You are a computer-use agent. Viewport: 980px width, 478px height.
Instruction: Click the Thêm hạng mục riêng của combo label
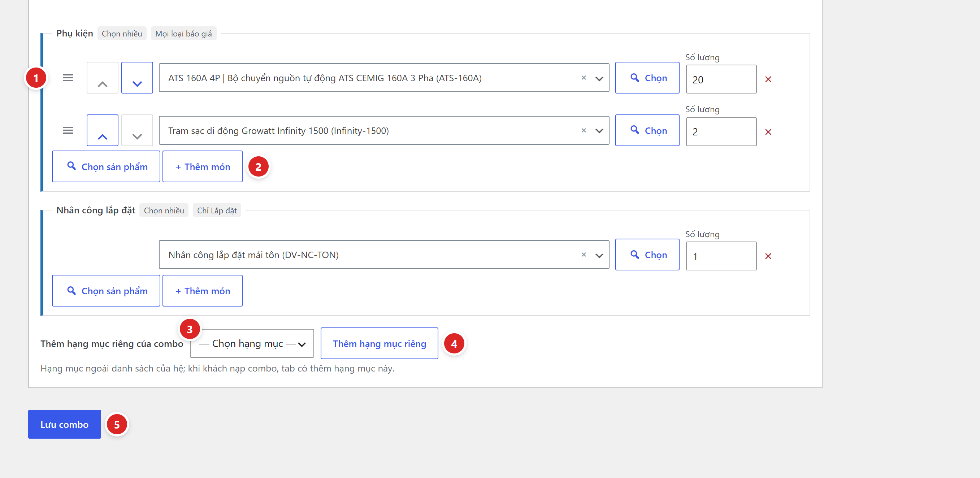[x=112, y=344]
